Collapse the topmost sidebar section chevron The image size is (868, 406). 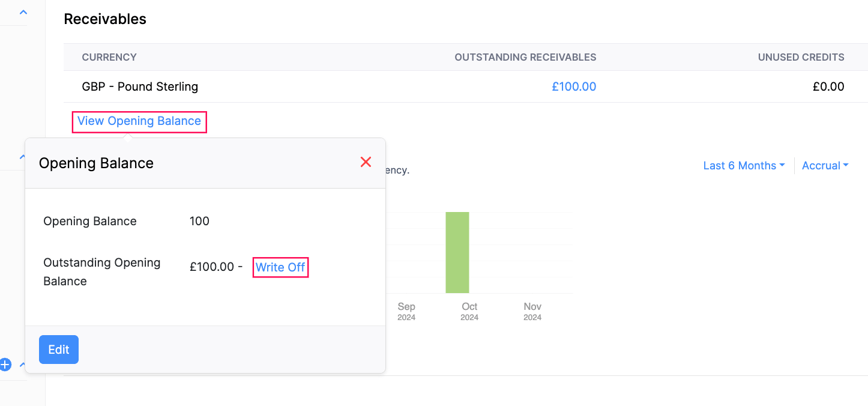23,12
